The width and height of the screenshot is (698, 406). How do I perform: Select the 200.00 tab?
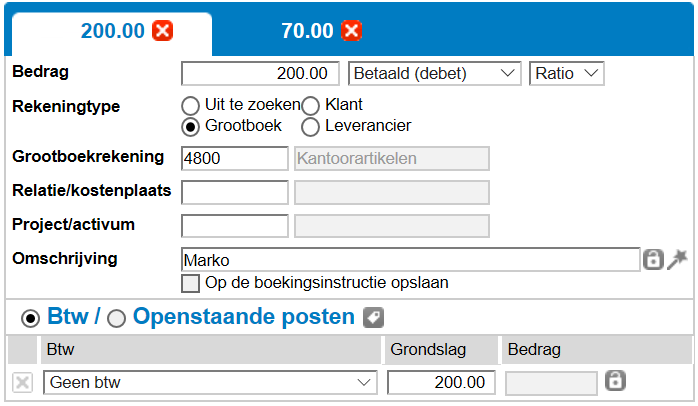tap(112, 31)
